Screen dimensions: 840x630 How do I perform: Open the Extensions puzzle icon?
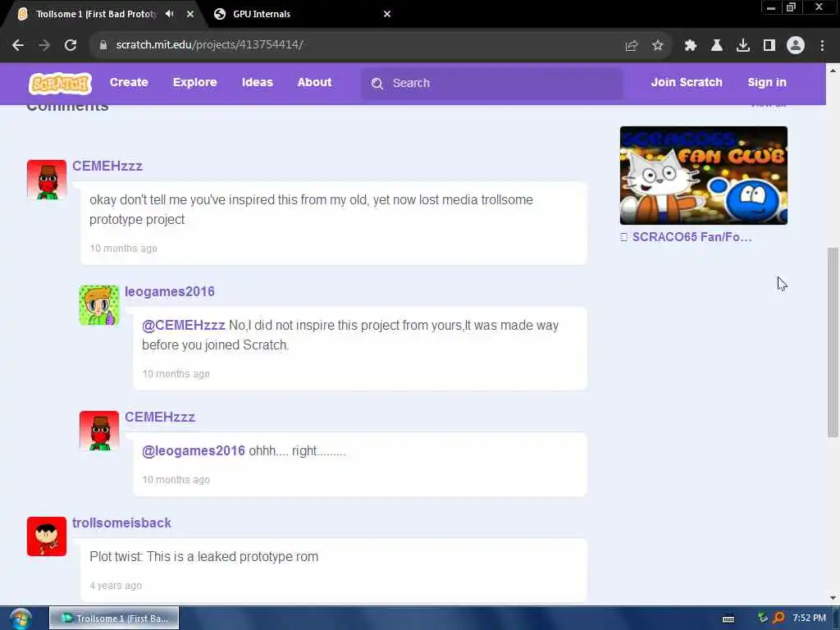691,46
